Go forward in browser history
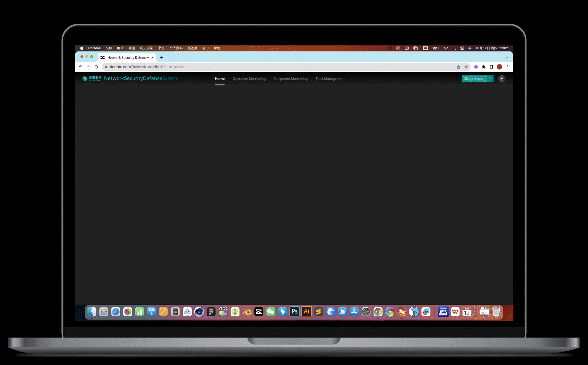Image resolution: width=588 pixels, height=365 pixels. (x=88, y=67)
